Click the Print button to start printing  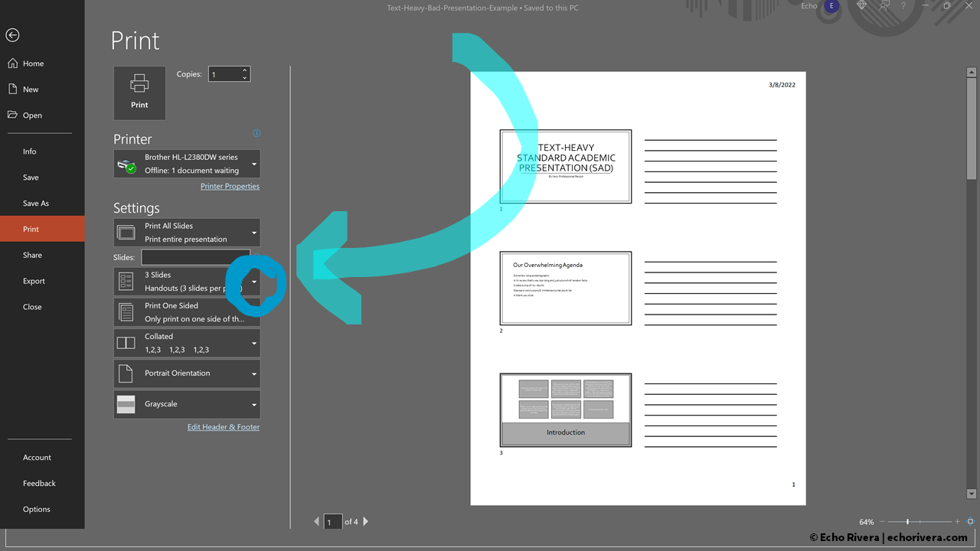pyautogui.click(x=139, y=93)
